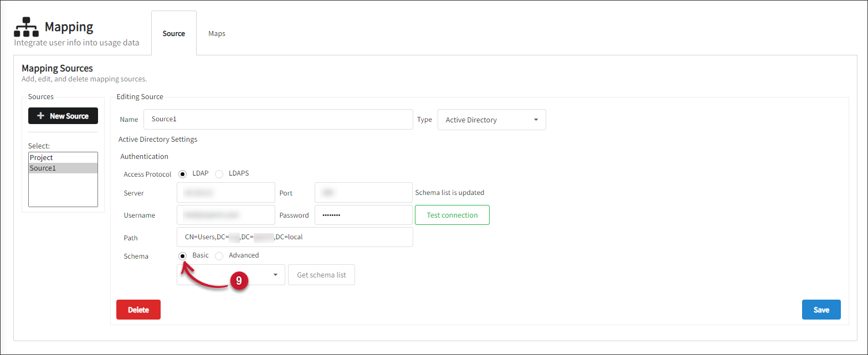Image resolution: width=868 pixels, height=355 pixels.
Task: Select the Source tab
Action: pos(173,33)
